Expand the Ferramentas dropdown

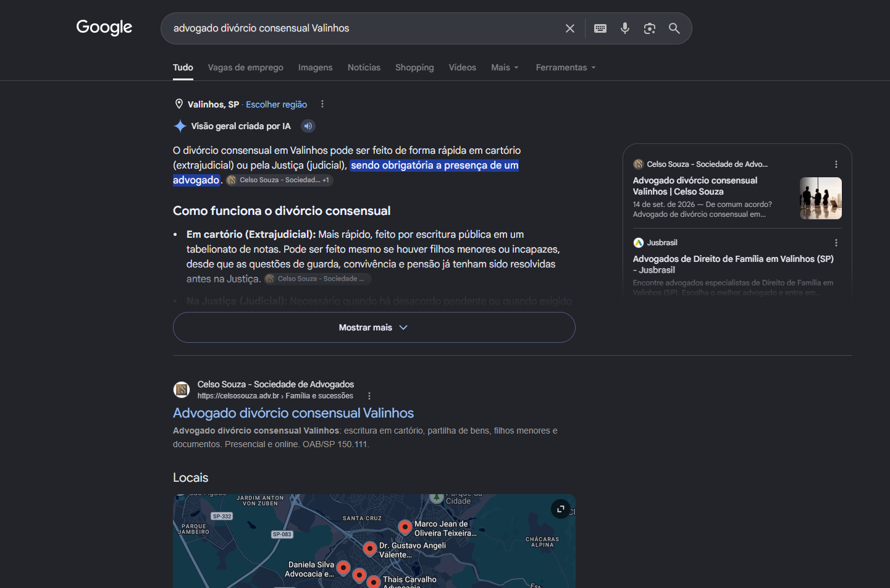click(566, 67)
